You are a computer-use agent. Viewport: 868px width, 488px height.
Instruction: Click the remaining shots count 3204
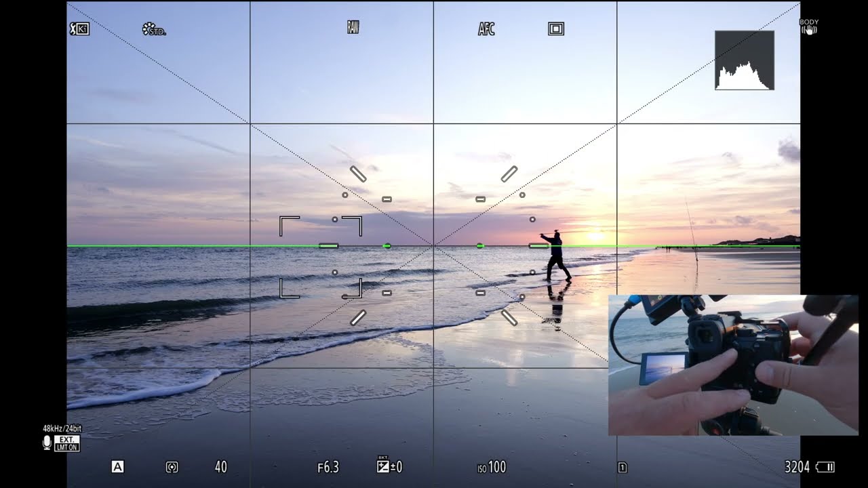[x=797, y=467]
